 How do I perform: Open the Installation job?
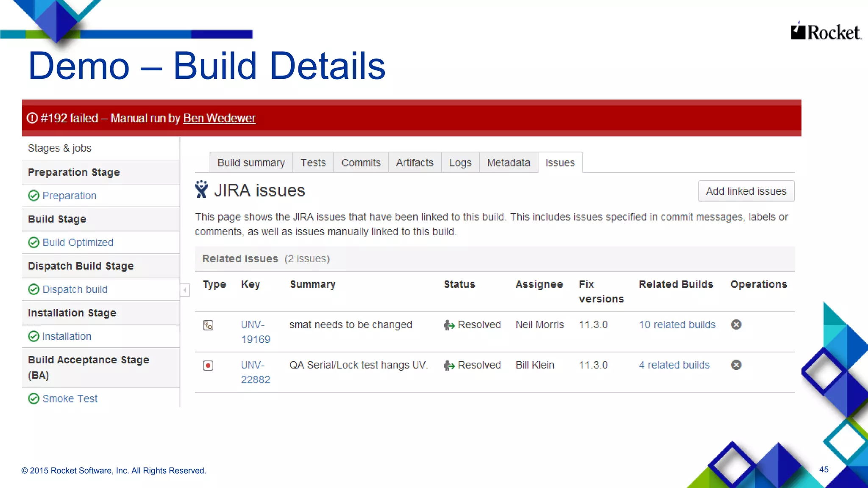coord(67,336)
